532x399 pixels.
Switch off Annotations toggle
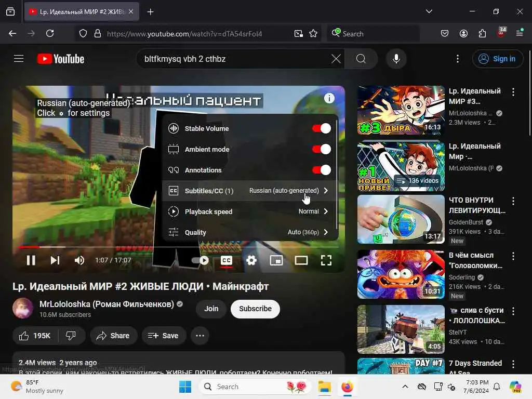321,170
